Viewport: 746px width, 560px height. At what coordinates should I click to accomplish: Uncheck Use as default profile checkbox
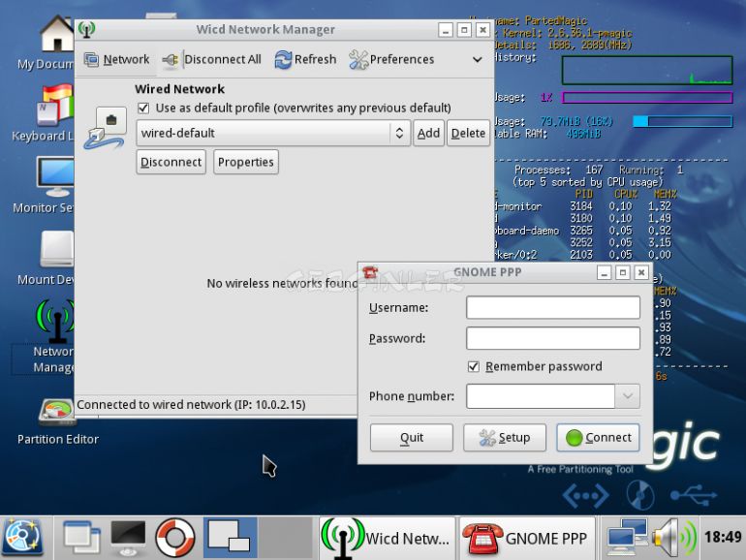click(143, 108)
